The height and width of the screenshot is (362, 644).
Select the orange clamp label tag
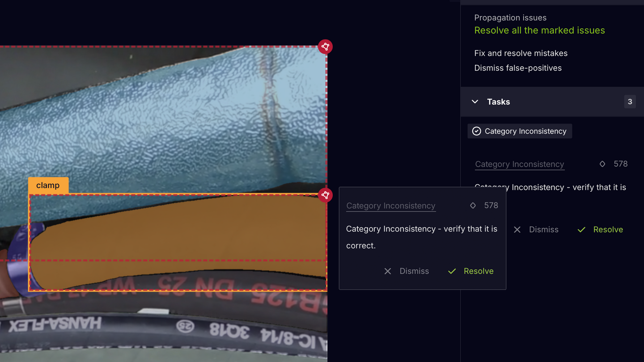[x=48, y=185]
